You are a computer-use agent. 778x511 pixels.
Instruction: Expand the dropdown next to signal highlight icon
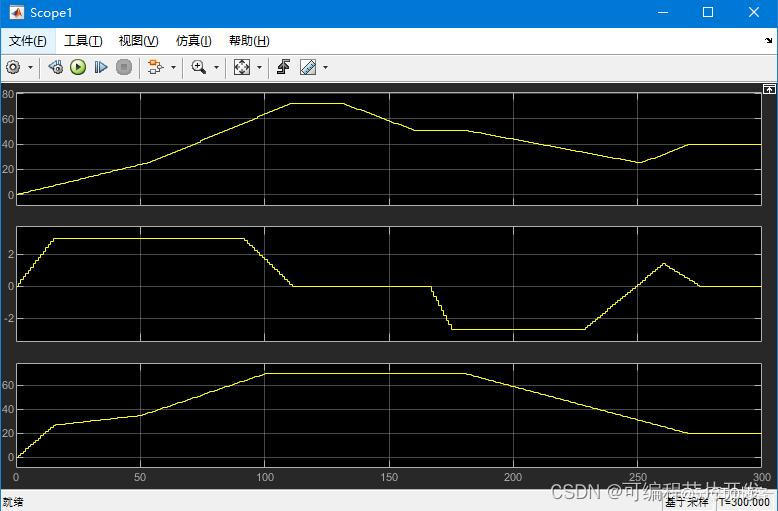point(173,67)
